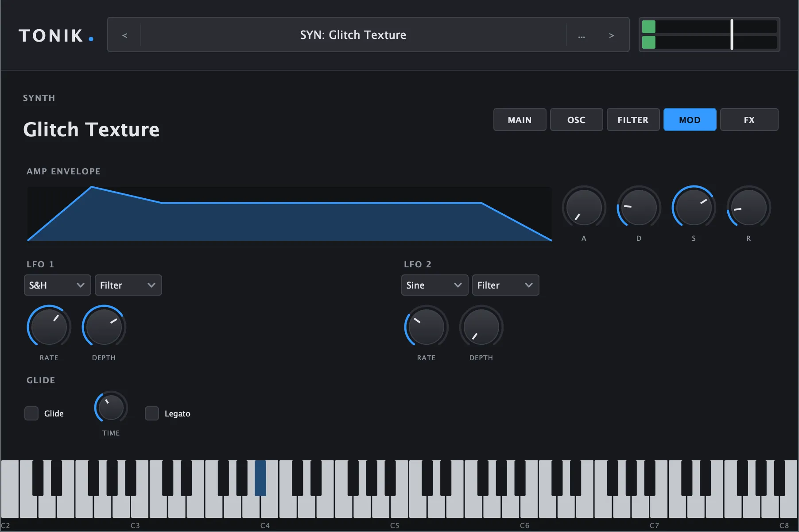
Task: Select the MOD tab
Action: click(690, 120)
